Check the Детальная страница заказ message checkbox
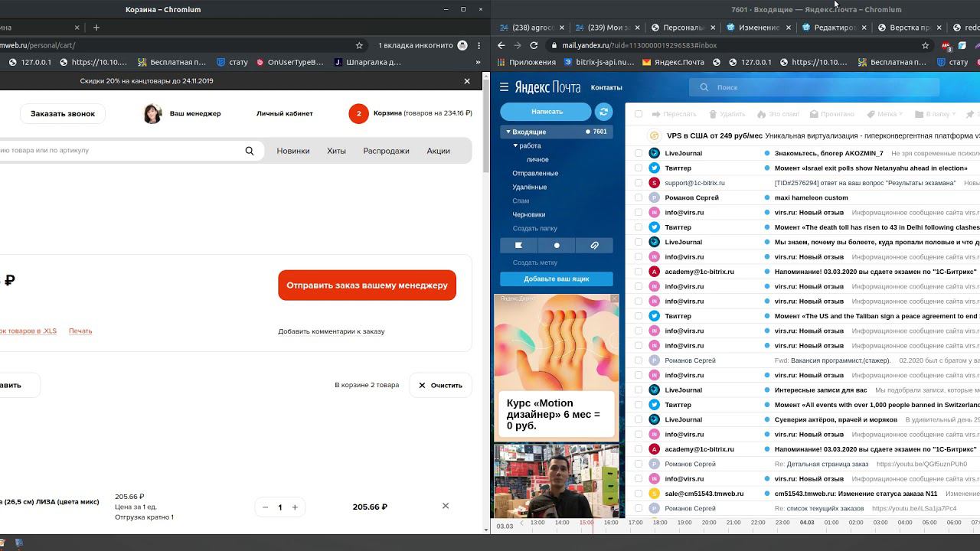Image resolution: width=980 pixels, height=551 pixels. point(639,464)
